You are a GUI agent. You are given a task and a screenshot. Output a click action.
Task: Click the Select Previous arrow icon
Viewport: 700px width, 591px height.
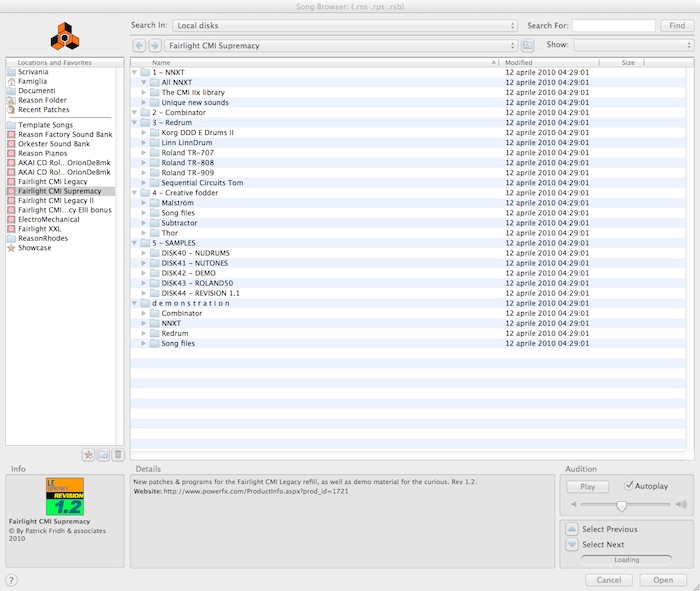(x=572, y=529)
